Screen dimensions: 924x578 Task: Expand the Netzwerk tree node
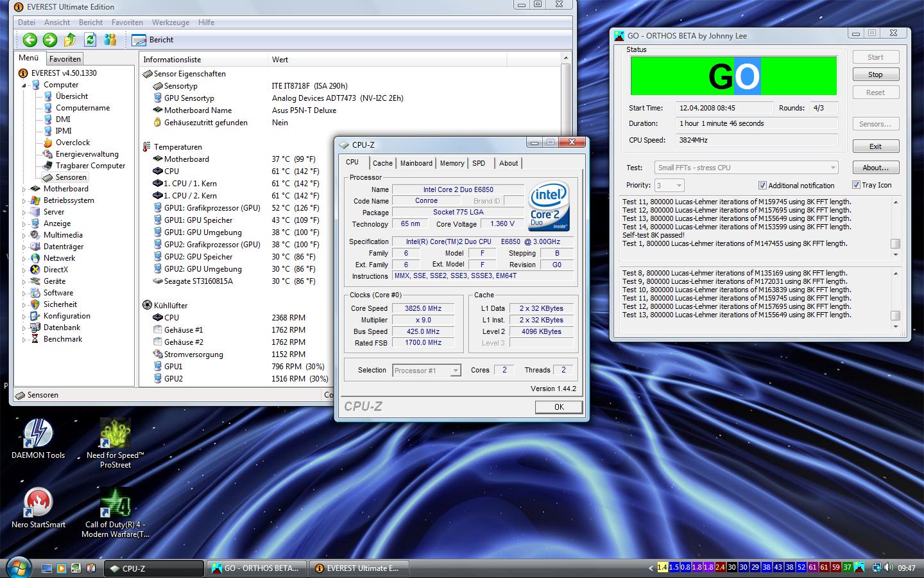[24, 259]
